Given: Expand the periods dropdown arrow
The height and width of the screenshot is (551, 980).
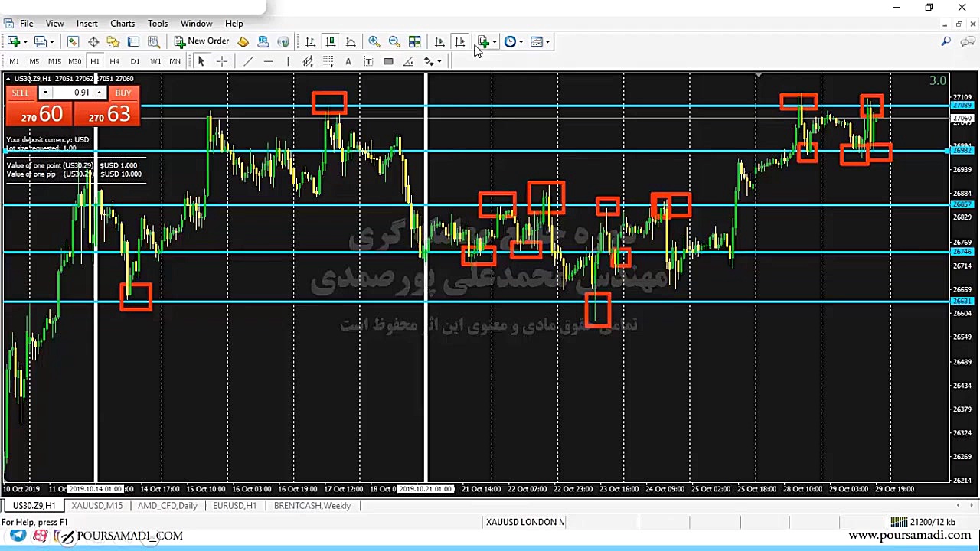Looking at the screenshot, I should [521, 42].
